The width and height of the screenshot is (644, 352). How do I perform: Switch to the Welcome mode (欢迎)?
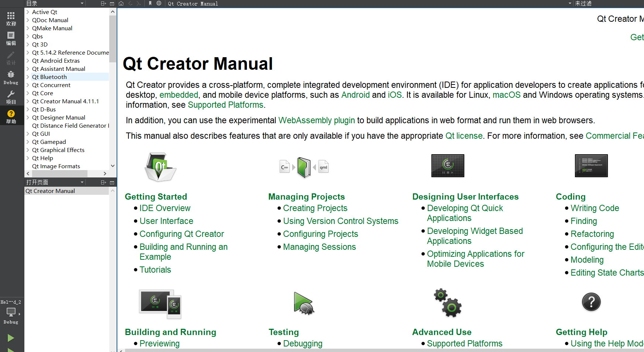(11, 18)
